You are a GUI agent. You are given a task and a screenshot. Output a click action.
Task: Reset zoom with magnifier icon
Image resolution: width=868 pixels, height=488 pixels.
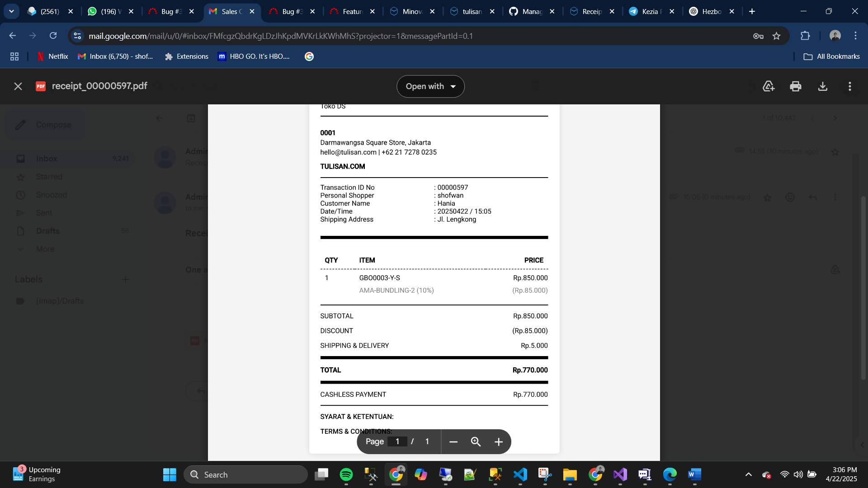(476, 441)
